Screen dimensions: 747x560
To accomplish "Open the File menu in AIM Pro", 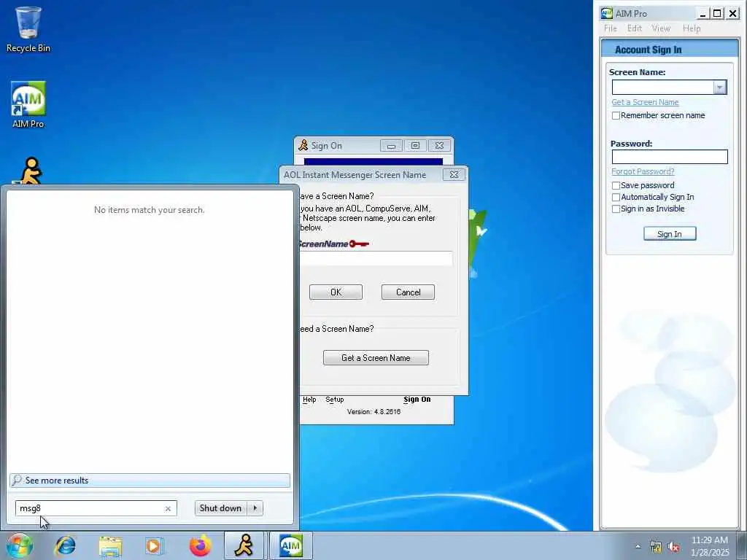I will [611, 28].
